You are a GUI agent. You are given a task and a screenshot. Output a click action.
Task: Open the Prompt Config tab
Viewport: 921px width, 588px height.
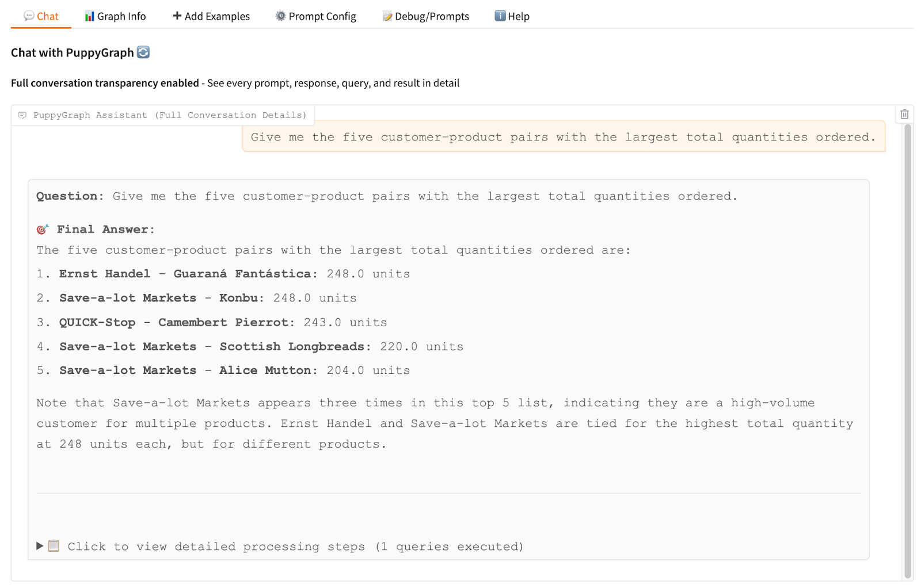[x=315, y=16]
